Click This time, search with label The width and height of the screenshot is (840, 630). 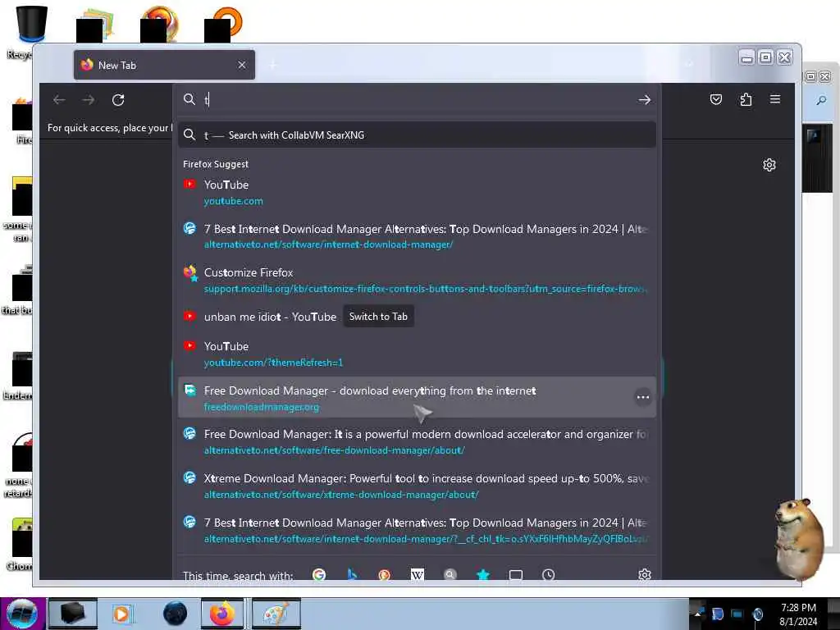tap(238, 576)
